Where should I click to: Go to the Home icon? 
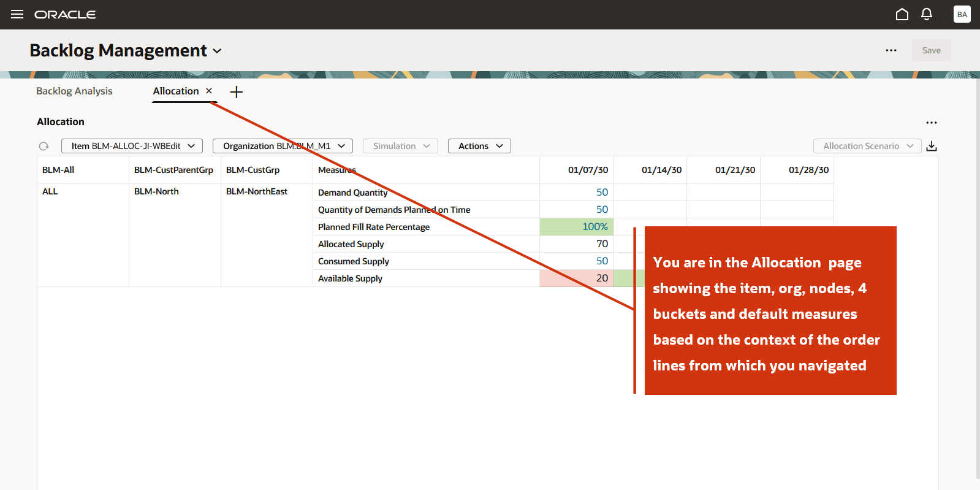(x=902, y=14)
